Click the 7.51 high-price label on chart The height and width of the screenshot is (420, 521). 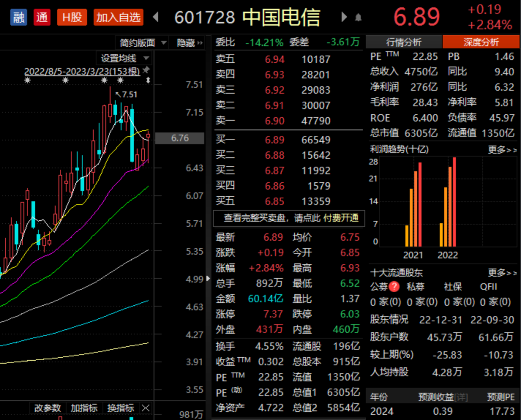tap(126, 95)
